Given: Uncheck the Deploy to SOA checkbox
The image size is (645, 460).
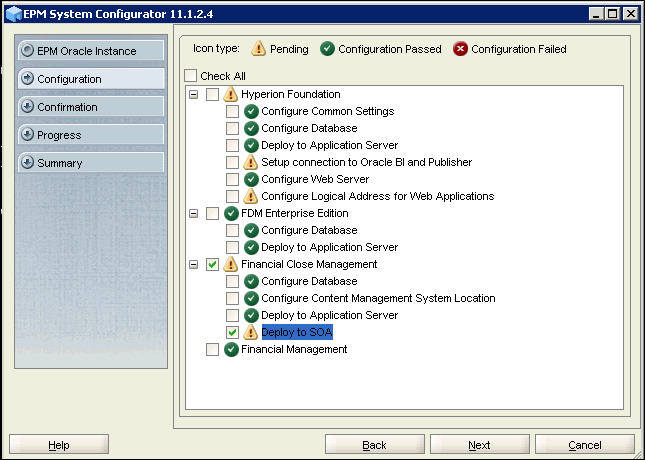Looking at the screenshot, I should [x=232, y=332].
